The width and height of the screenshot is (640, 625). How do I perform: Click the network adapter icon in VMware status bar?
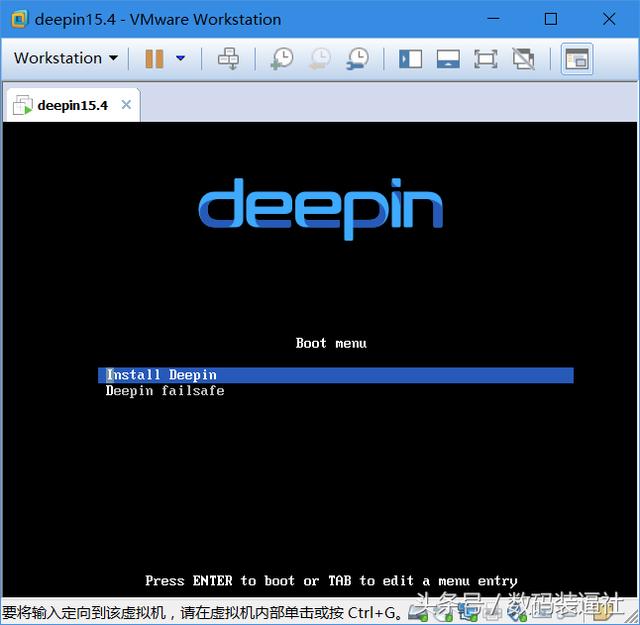coord(468,612)
